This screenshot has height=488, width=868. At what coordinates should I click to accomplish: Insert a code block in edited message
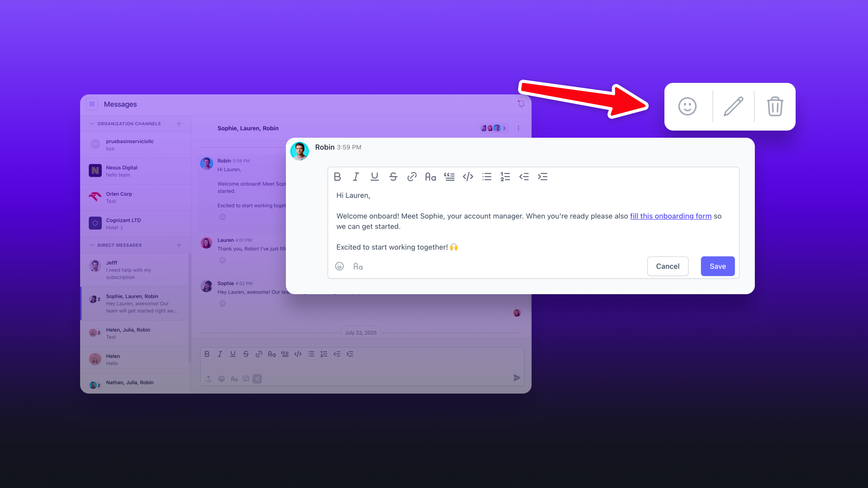468,176
